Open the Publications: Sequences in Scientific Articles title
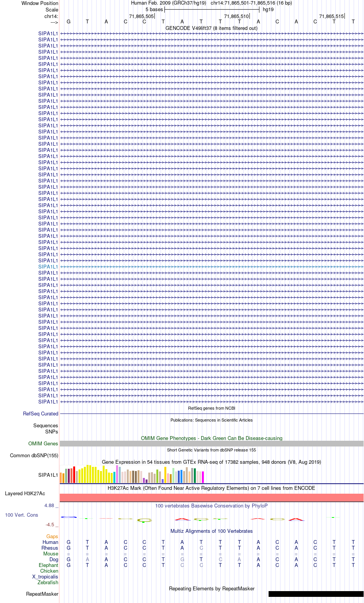This screenshot has height=603, width=364. pyautogui.click(x=212, y=420)
